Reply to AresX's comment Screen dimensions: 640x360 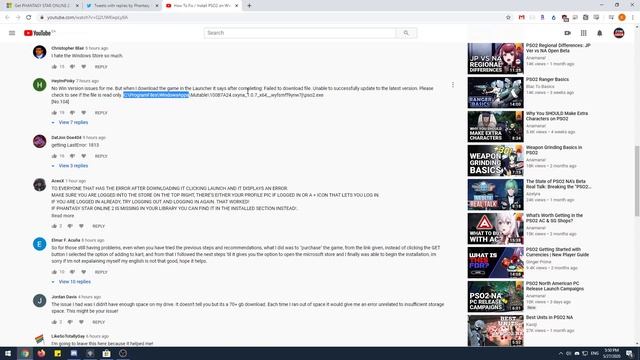click(98, 226)
